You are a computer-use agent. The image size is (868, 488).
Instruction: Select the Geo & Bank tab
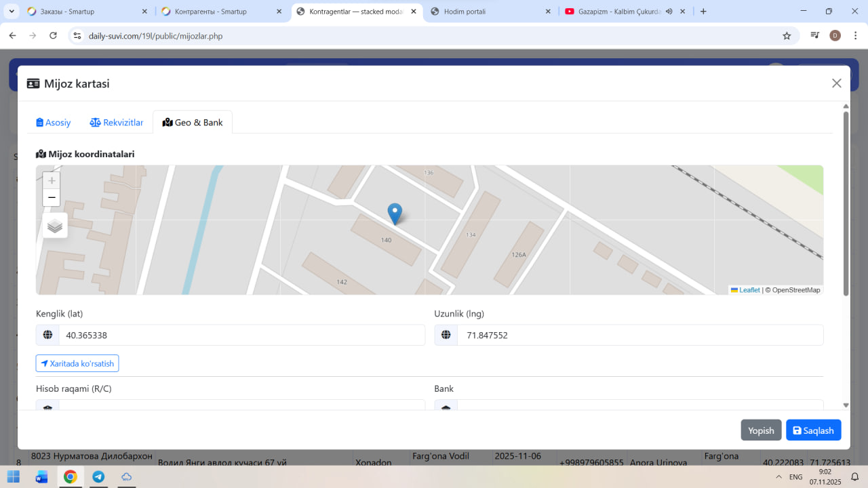(193, 123)
